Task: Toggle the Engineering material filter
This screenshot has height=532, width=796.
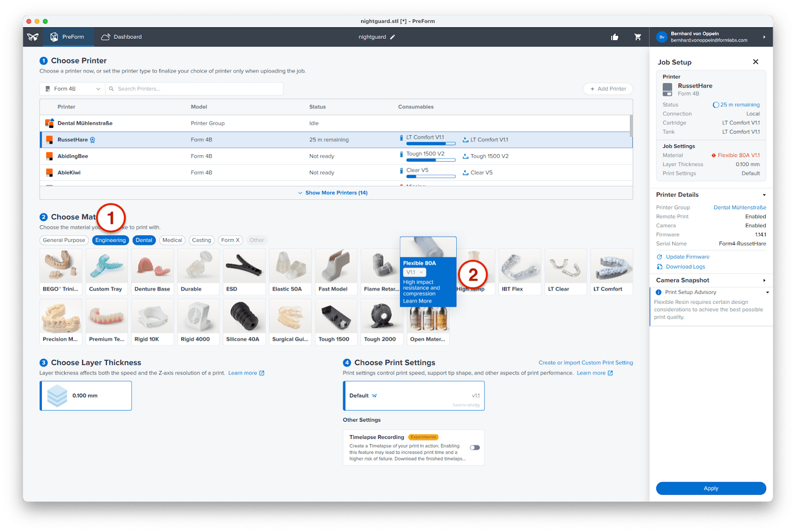Action: pyautogui.click(x=110, y=240)
